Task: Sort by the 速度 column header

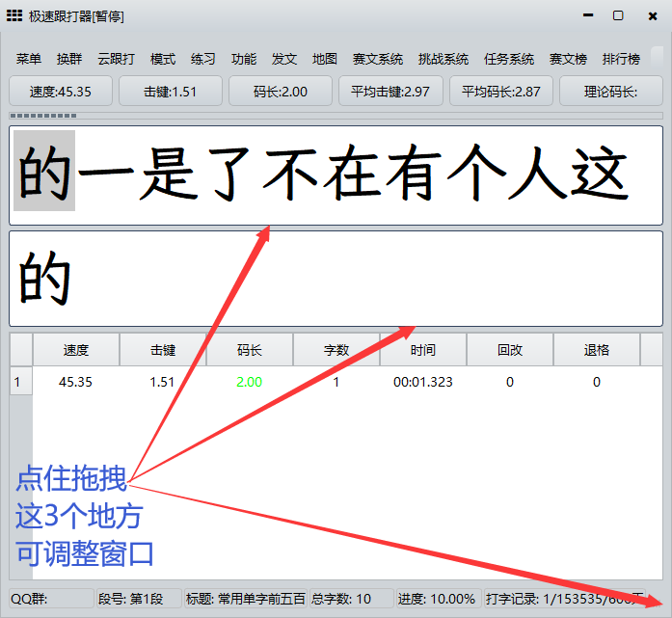Action: click(75, 350)
